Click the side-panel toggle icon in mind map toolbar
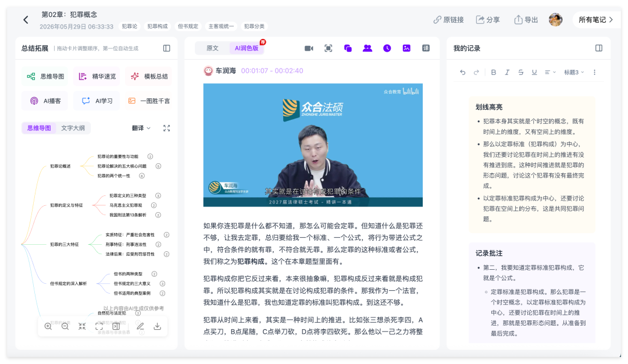This screenshot has width=628, height=364. [116, 326]
